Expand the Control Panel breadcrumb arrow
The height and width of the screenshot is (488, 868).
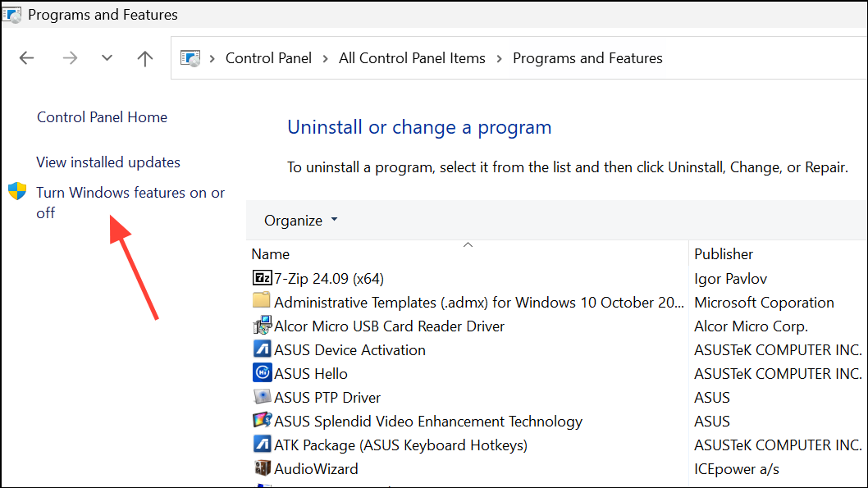(326, 58)
